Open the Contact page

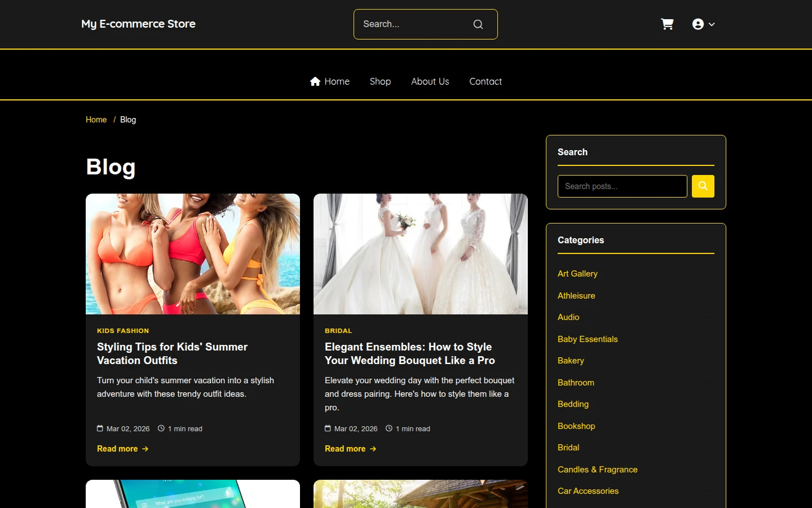coord(486,81)
